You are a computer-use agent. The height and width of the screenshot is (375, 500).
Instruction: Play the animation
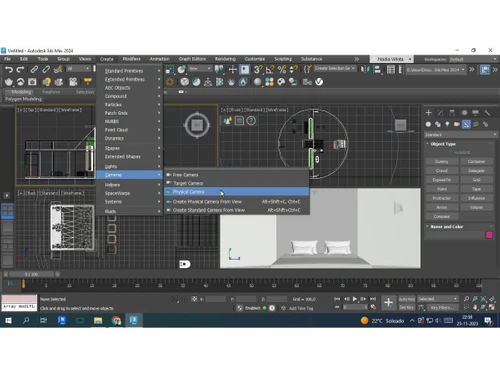tap(355, 299)
